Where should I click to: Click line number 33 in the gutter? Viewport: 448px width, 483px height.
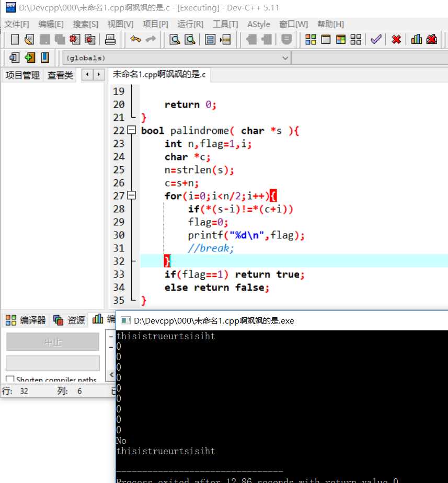pos(119,274)
